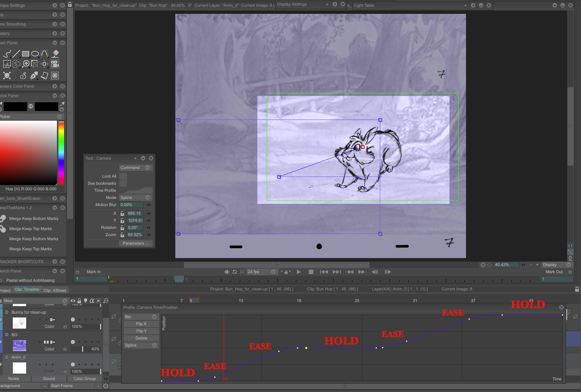Open the Display Settings tab
This screenshot has height=392, width=581.
292,4
